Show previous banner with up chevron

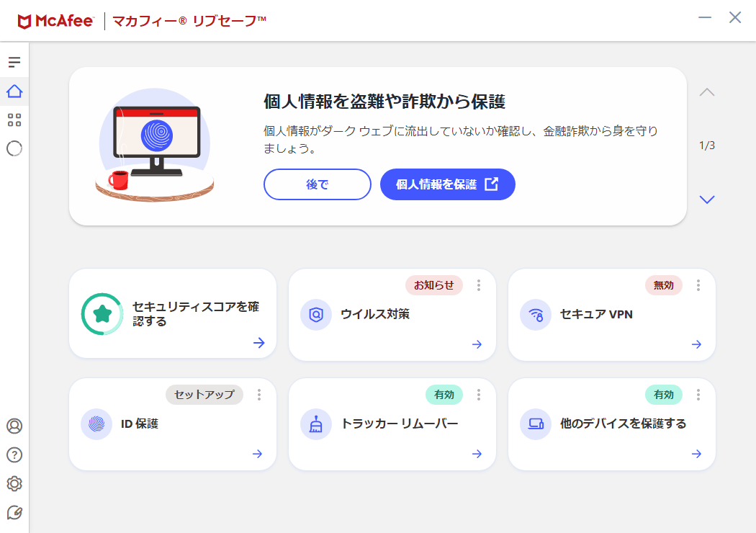coord(707,92)
